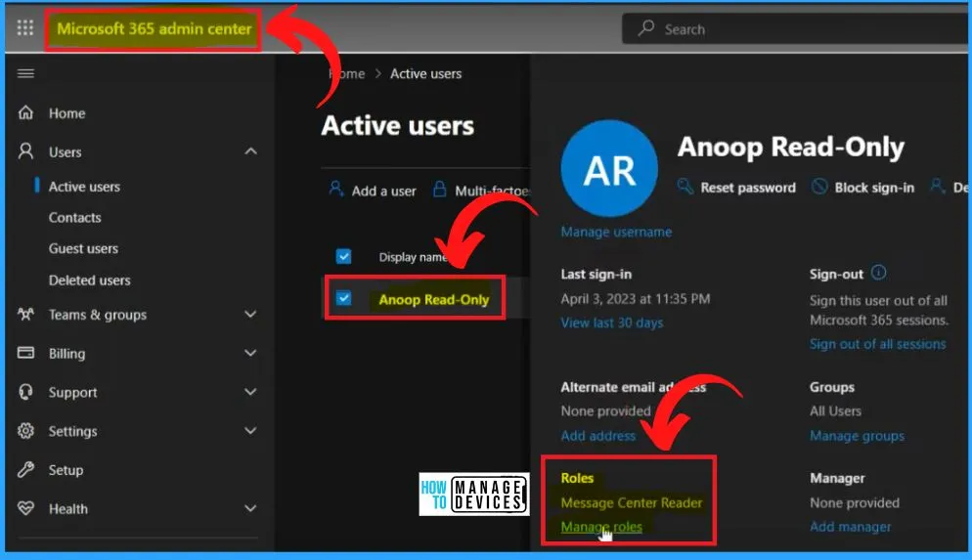Viewport: 972px width, 560px height.
Task: Click the All Users group text
Action: pos(835,410)
